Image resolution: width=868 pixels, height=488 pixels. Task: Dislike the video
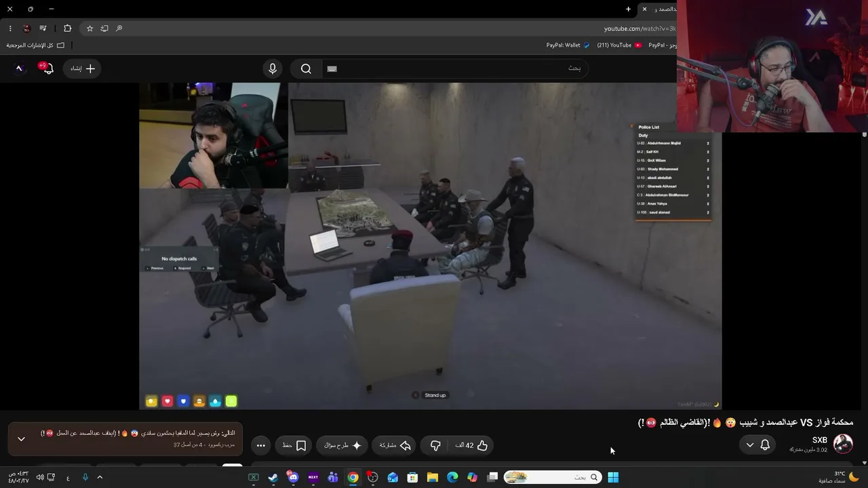click(x=435, y=445)
